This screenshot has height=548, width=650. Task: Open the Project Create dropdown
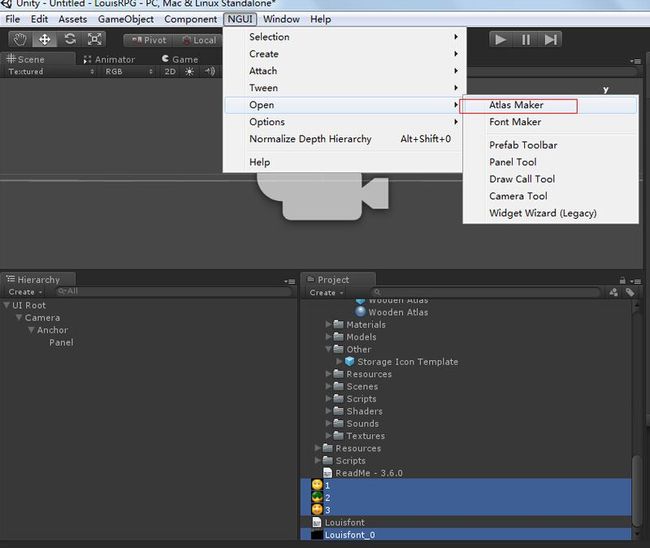pos(326,293)
